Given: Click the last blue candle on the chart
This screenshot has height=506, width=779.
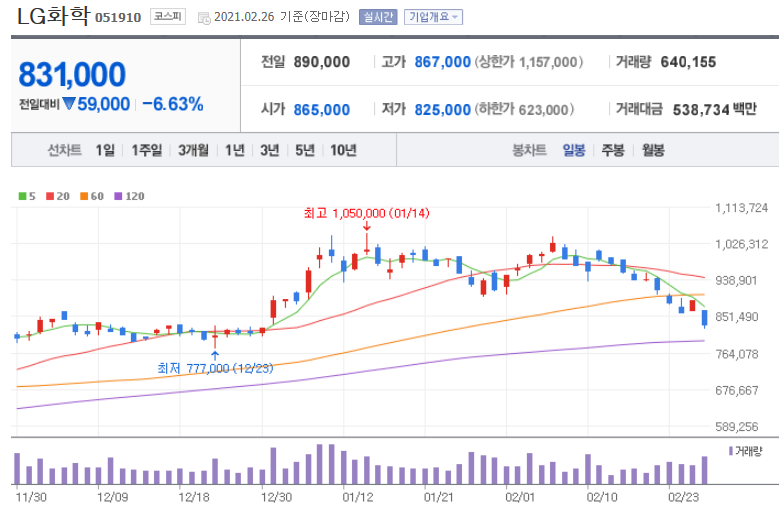Looking at the screenshot, I should pyautogui.click(x=704, y=318).
